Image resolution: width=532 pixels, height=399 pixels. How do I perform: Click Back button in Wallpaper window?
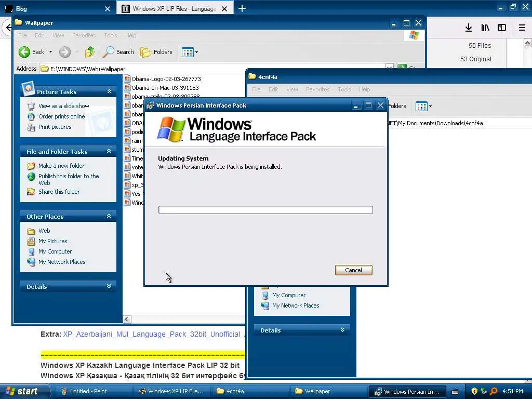(31, 52)
